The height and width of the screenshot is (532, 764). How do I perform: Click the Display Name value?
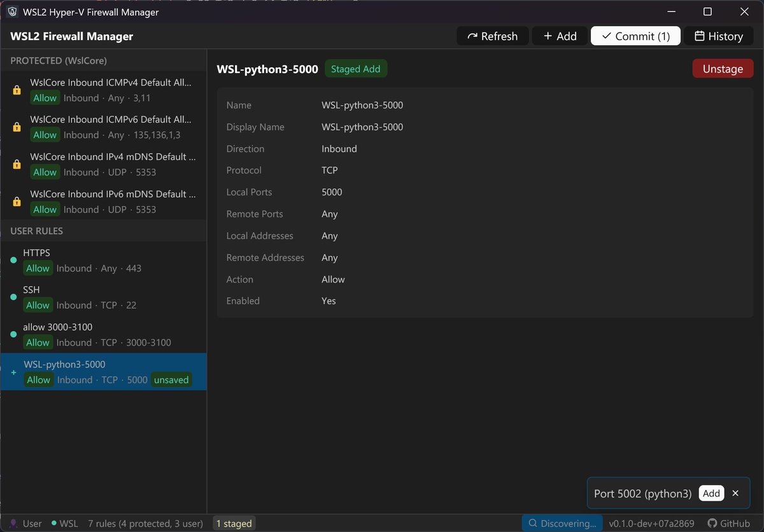pos(362,127)
